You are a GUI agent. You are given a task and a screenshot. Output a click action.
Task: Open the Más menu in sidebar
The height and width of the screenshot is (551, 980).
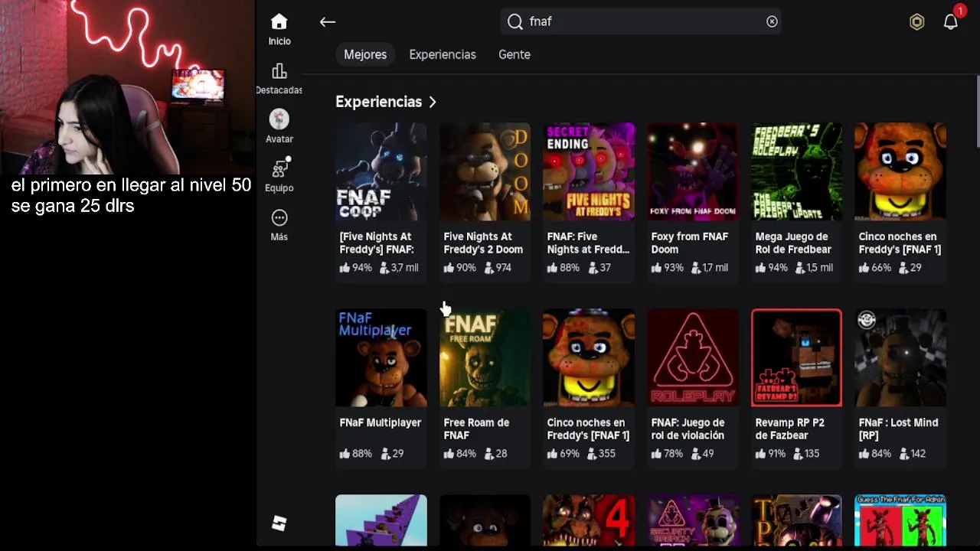tap(279, 217)
